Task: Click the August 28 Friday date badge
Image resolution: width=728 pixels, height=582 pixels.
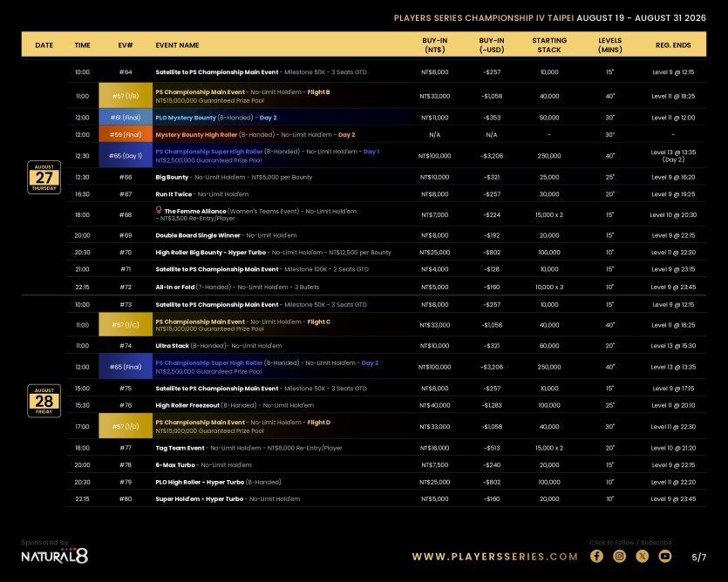Action: [x=44, y=401]
